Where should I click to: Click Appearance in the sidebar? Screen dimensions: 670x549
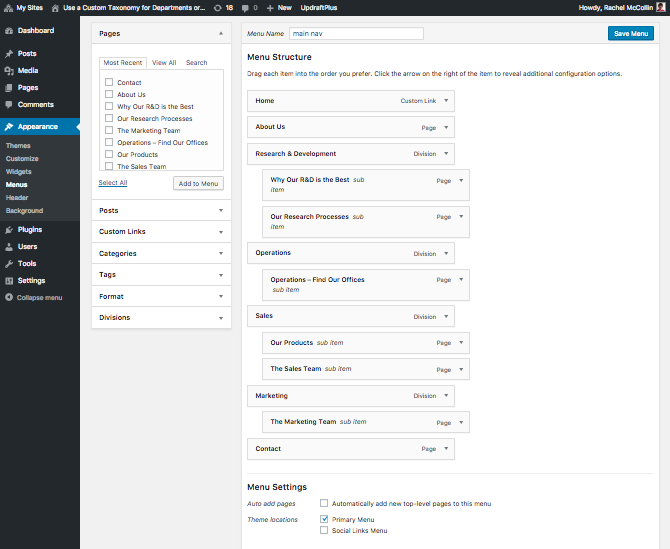(x=38, y=126)
